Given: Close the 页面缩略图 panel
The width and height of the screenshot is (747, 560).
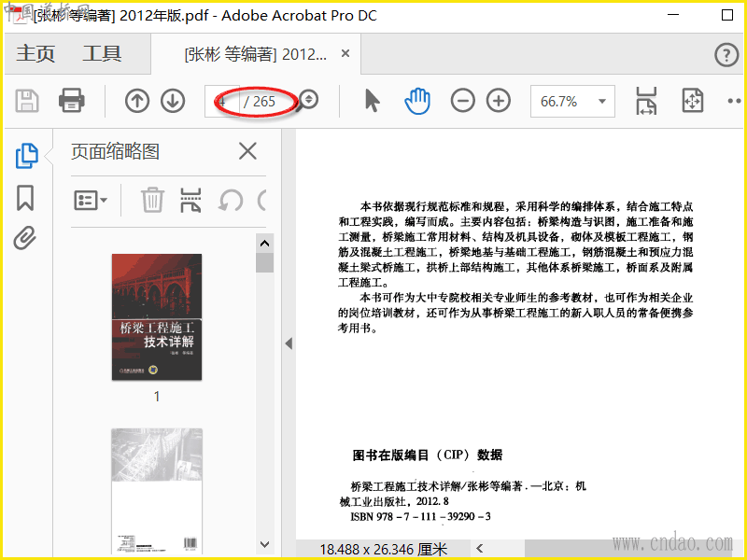Looking at the screenshot, I should click(x=247, y=151).
